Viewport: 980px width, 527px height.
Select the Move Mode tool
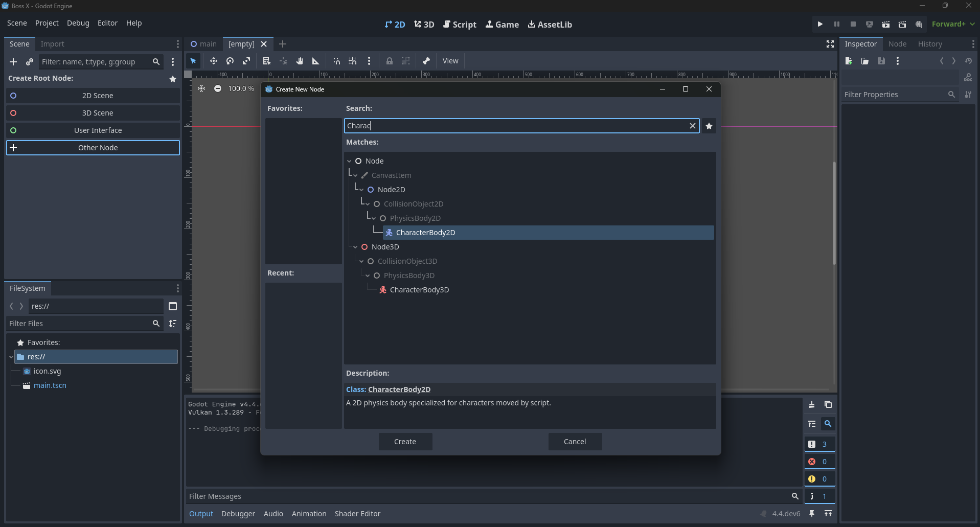[214, 61]
